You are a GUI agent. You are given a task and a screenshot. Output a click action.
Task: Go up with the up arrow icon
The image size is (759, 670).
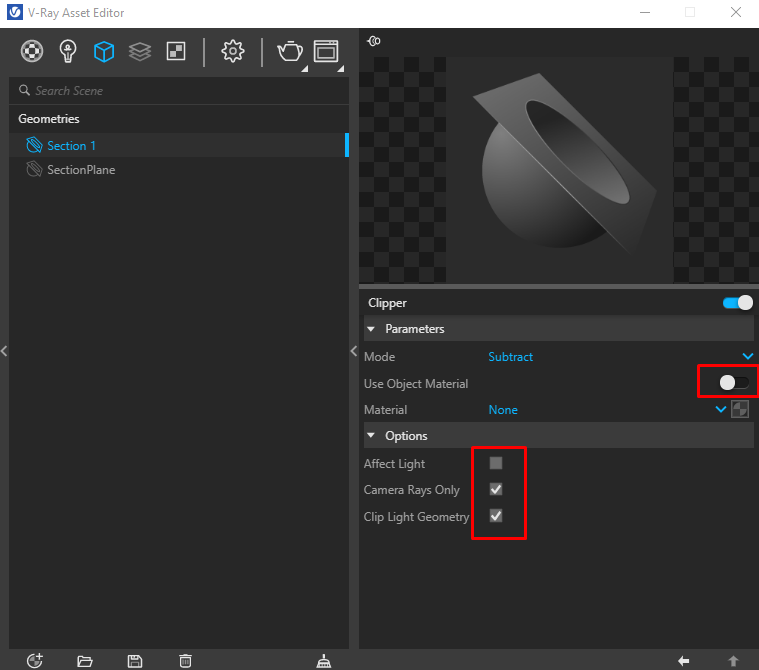coord(733,661)
